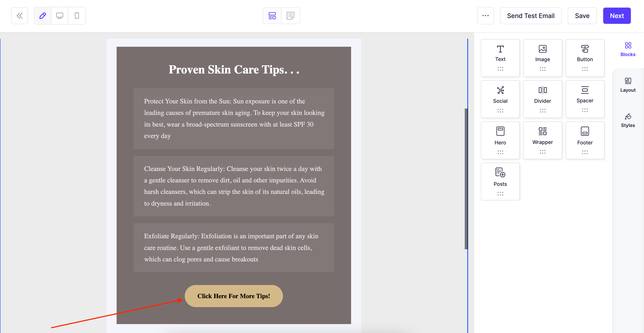Click the Next button
The image size is (644, 333).
pos(617,16)
